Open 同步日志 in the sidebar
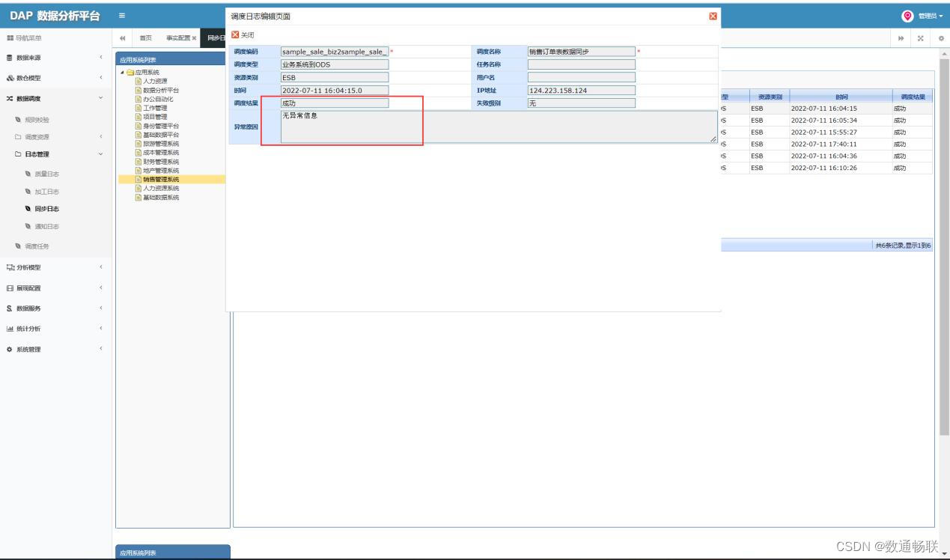 (x=46, y=209)
